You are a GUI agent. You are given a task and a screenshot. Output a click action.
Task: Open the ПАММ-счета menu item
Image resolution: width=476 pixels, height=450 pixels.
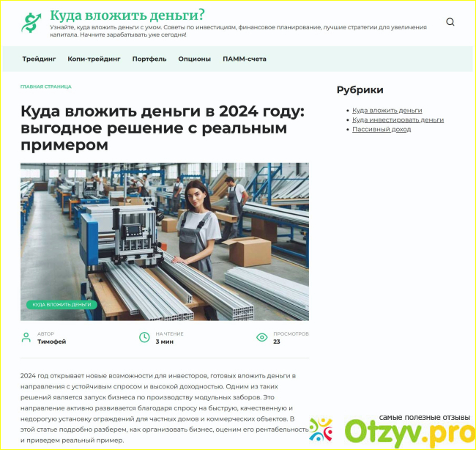[x=245, y=59]
